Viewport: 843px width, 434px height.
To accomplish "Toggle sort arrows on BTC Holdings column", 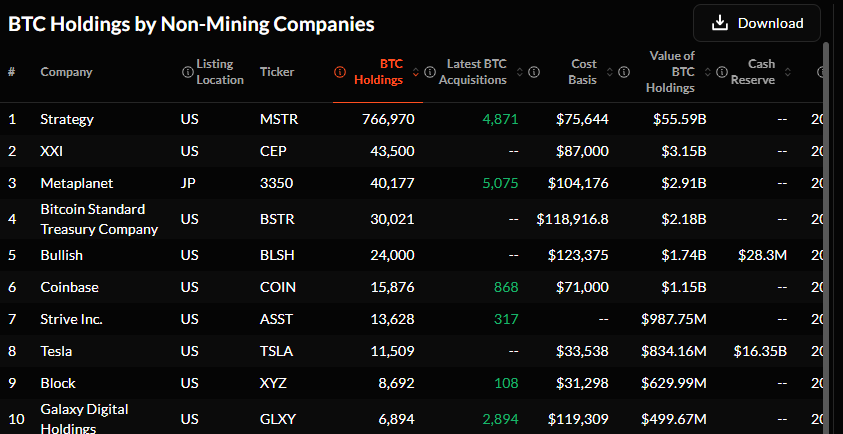I will [x=414, y=72].
